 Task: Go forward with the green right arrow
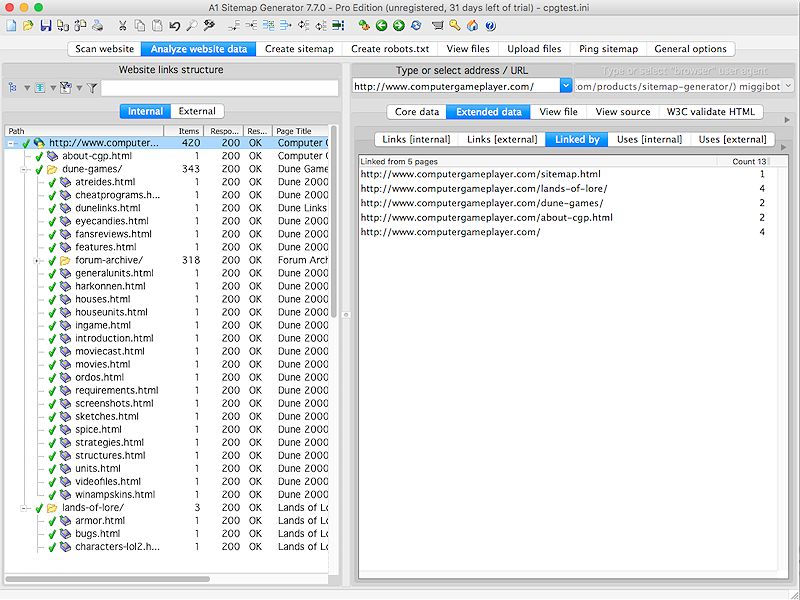399,26
